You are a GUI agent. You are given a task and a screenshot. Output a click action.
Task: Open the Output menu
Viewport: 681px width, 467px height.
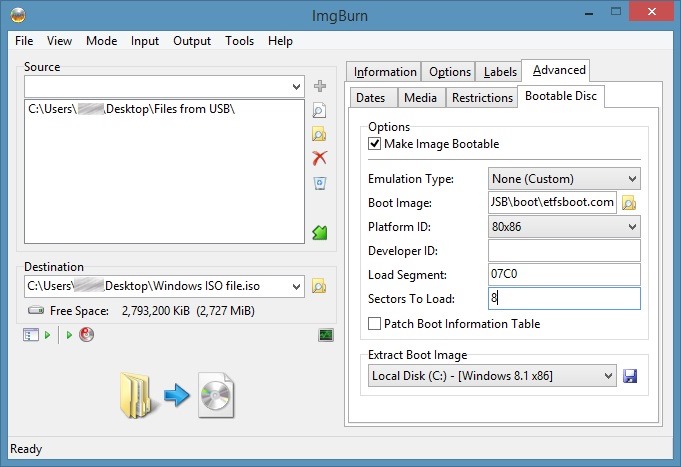(192, 41)
